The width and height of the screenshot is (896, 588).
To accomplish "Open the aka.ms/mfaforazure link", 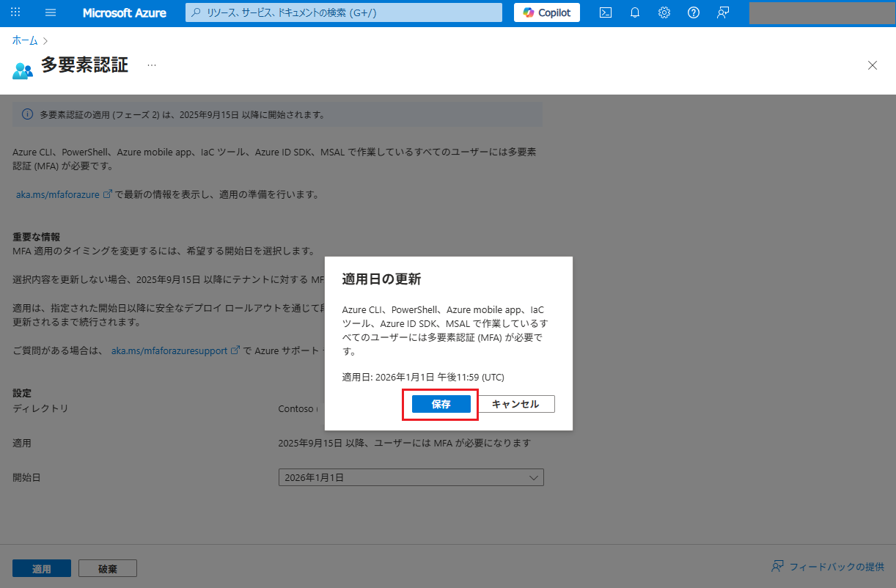I will click(59, 194).
